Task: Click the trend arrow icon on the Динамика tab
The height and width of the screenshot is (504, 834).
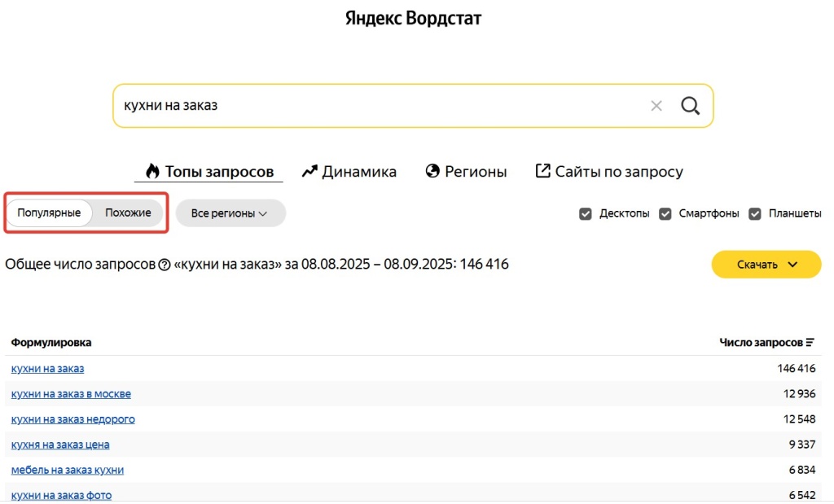Action: (x=309, y=171)
